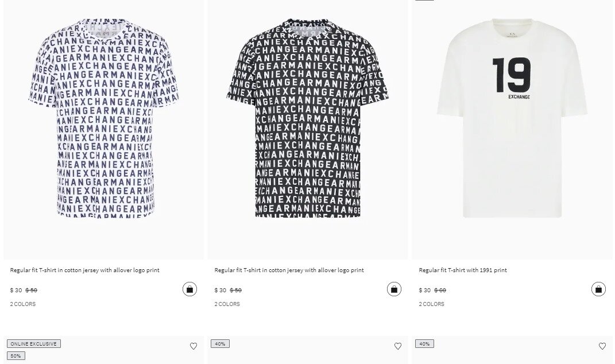The image size is (615, 364).
Task: Add black allover logo T-shirt to bag
Action: pos(394,289)
